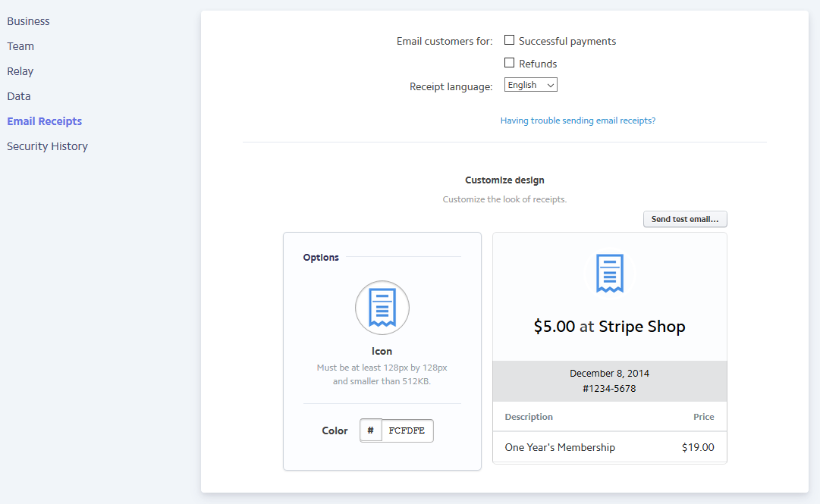Open the trouble sending email receipts link
820x504 pixels.
[578, 120]
